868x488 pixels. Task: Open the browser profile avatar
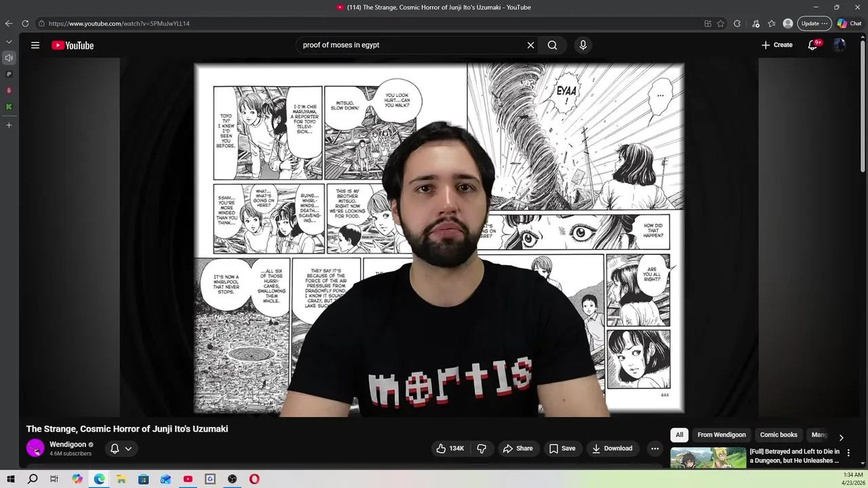[788, 24]
